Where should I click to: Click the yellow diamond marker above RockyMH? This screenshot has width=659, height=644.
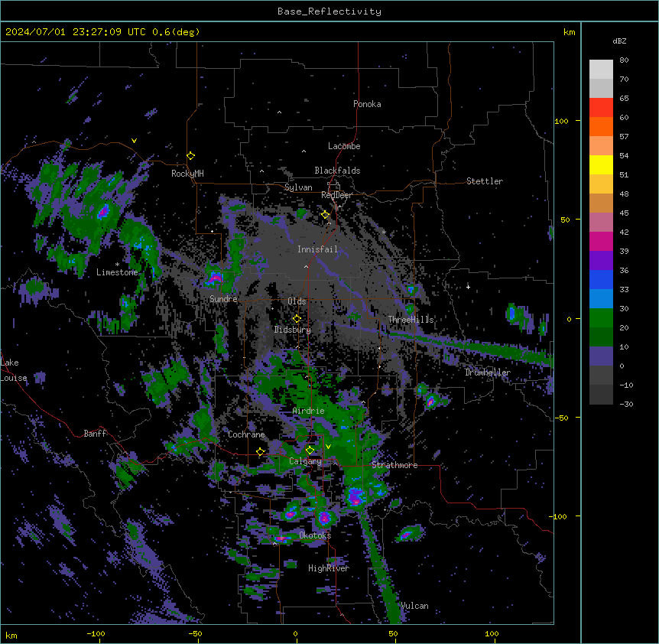[x=191, y=156]
